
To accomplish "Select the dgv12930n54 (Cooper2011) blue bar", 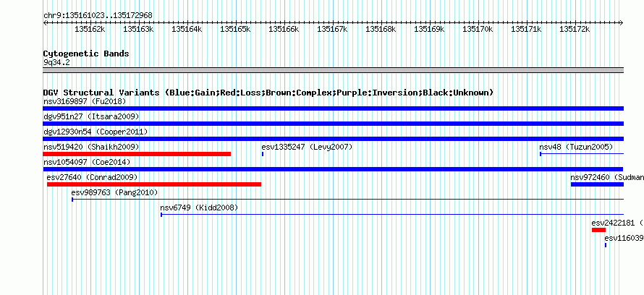I will (333, 139).
